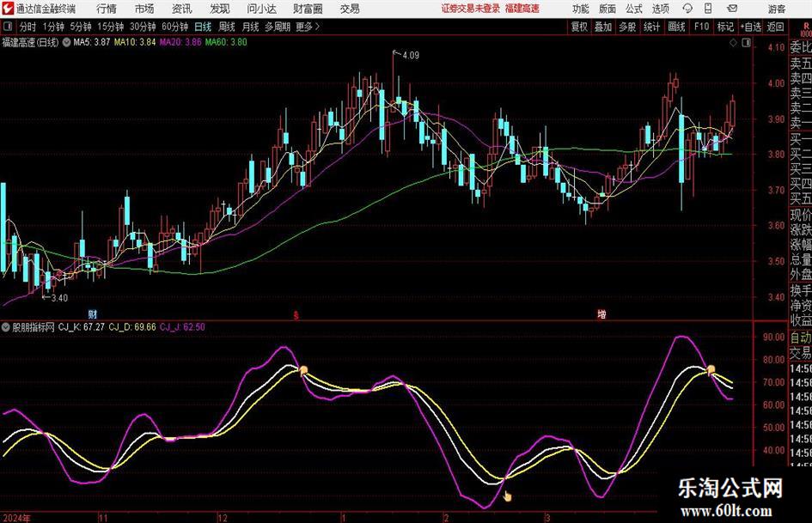Viewport: 812px width, 523px height.
Task: Open the 选项 menu
Action: click(x=660, y=9)
